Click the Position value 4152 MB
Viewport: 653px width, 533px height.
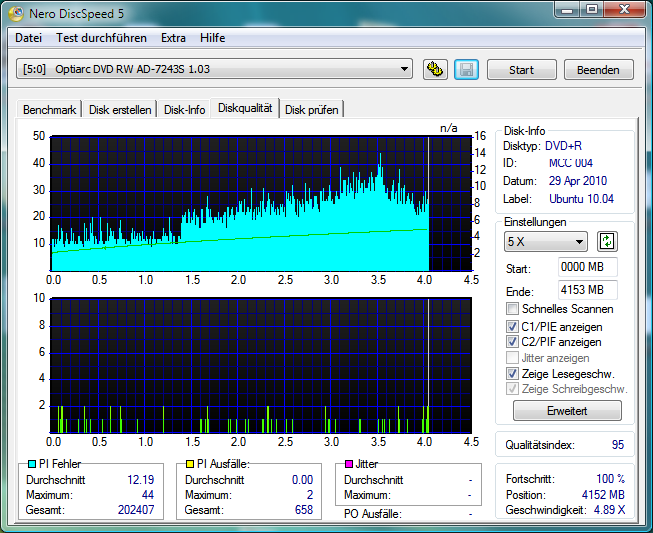603,495
